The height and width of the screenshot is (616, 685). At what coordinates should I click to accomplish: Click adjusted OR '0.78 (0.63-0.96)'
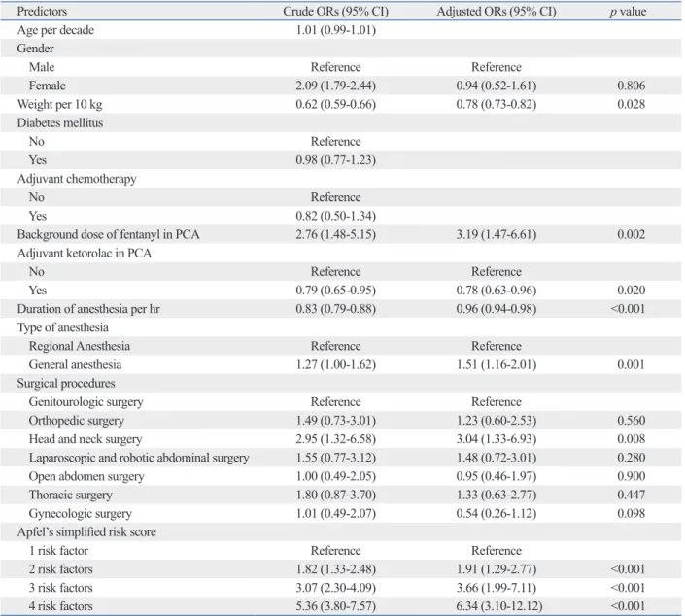(x=497, y=291)
